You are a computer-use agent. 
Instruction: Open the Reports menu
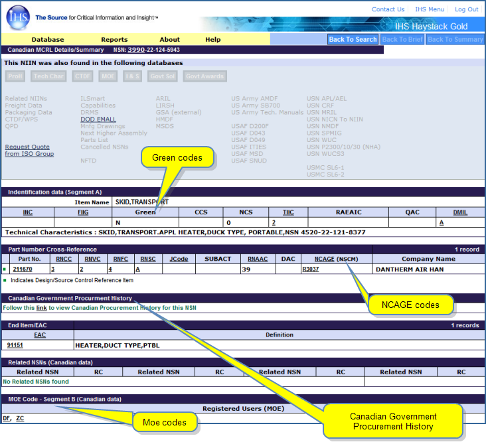pyautogui.click(x=114, y=40)
